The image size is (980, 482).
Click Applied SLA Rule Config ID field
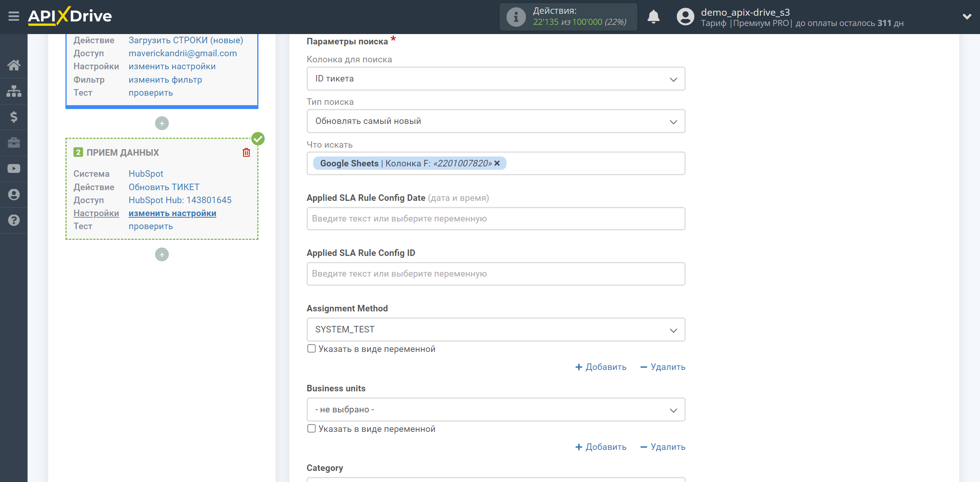coord(496,274)
